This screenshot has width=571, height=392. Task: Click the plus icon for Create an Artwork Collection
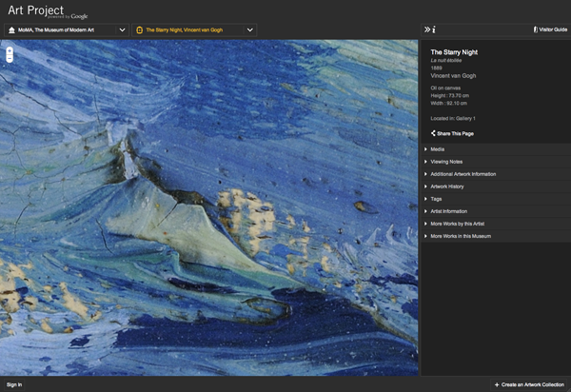click(x=497, y=384)
